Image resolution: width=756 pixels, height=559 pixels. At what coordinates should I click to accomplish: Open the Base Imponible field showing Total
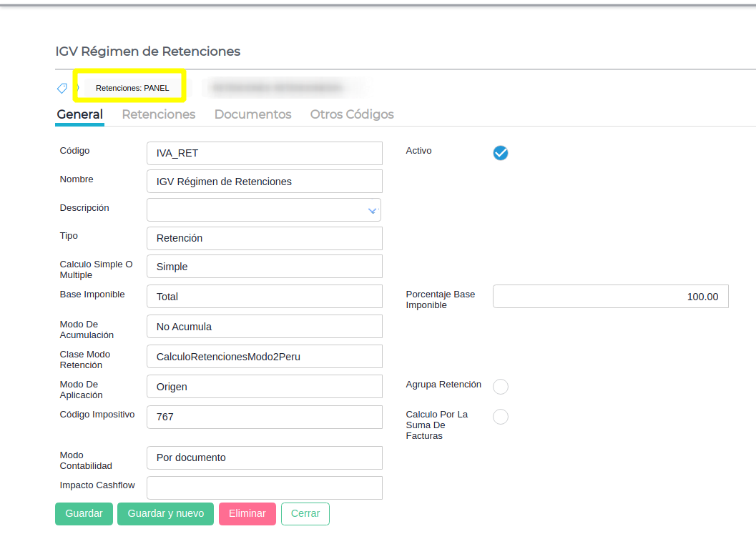click(264, 297)
